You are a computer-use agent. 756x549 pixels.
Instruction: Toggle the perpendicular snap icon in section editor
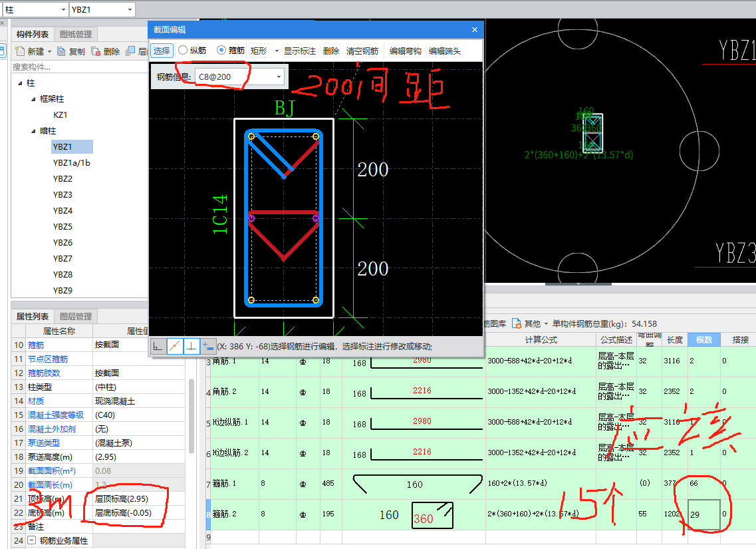[x=191, y=347]
